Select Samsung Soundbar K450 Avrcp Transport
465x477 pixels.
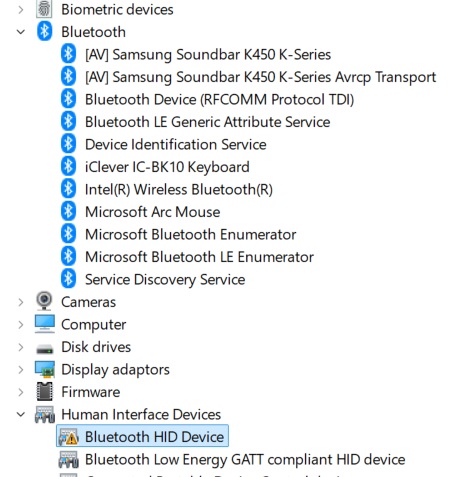[x=260, y=77]
